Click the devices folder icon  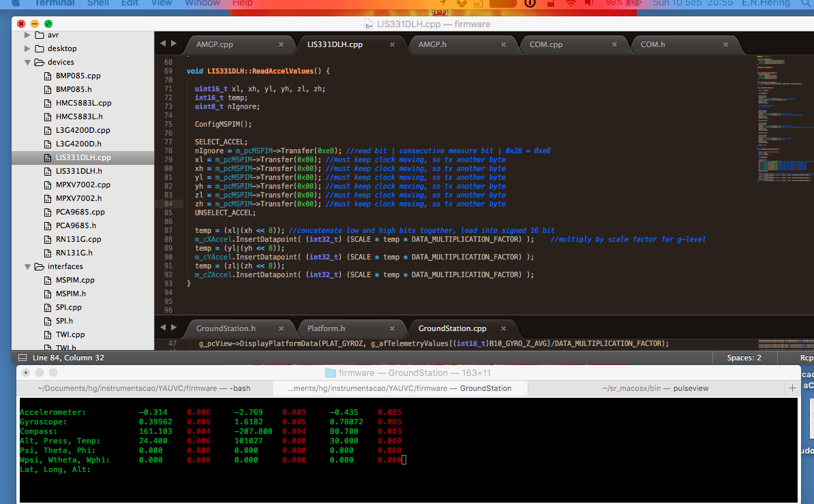40,62
